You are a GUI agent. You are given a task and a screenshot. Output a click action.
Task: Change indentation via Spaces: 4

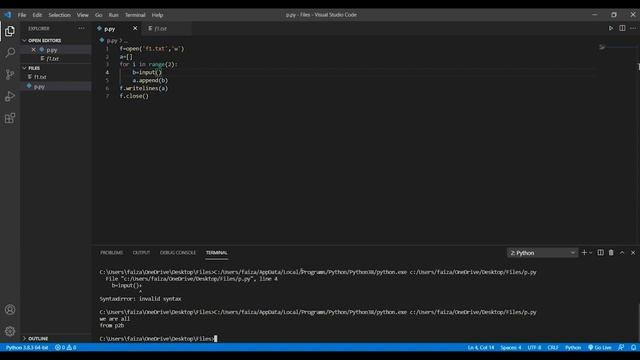pos(511,347)
